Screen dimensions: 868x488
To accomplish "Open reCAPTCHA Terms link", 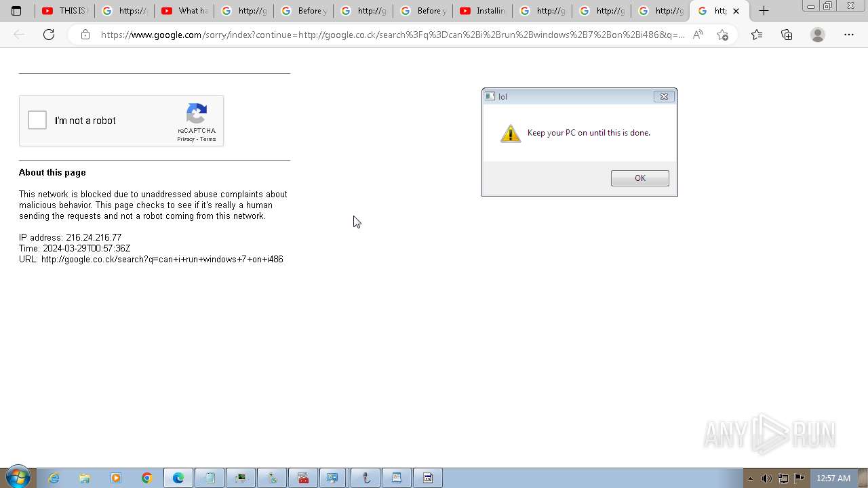I will [x=208, y=139].
